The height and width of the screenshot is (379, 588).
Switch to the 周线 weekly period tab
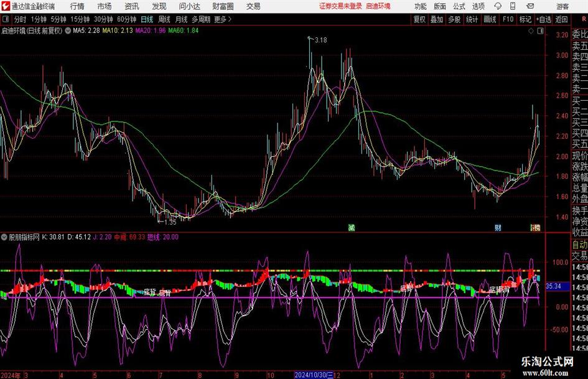tap(164, 19)
